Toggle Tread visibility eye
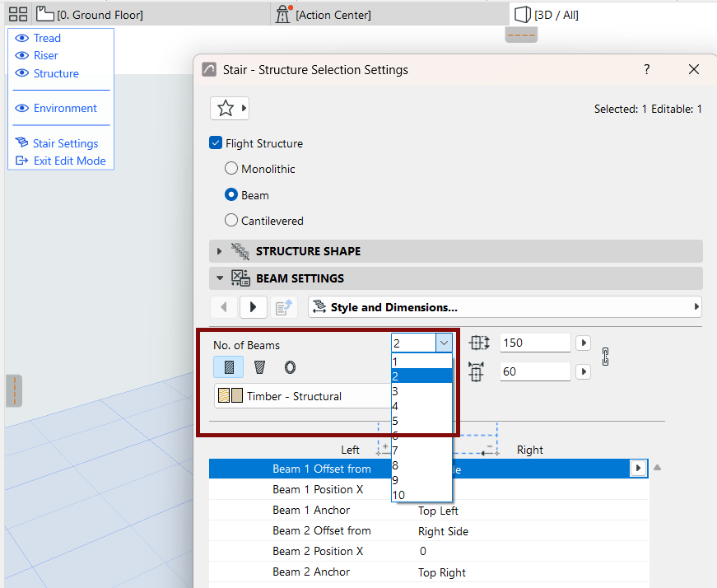717x588 pixels. (x=21, y=38)
